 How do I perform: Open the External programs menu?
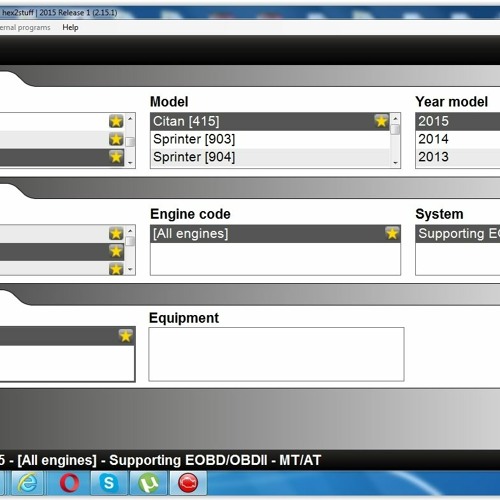[x=25, y=28]
